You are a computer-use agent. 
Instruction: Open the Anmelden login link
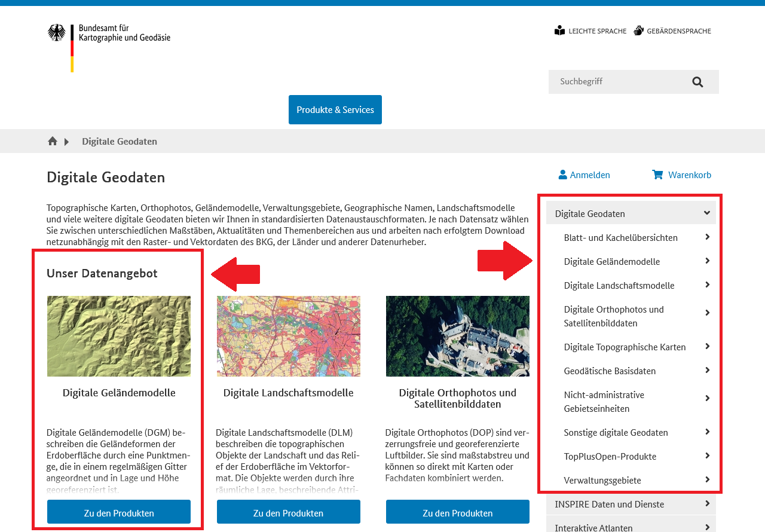[x=590, y=175]
